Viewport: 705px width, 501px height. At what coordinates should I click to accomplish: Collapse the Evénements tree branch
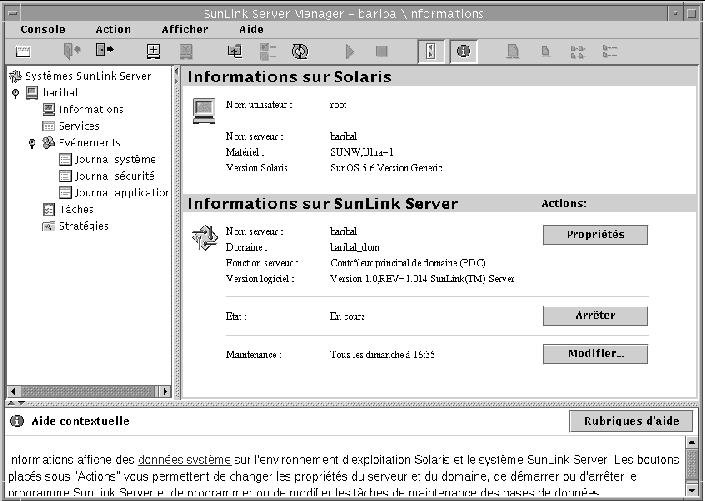[x=32, y=143]
